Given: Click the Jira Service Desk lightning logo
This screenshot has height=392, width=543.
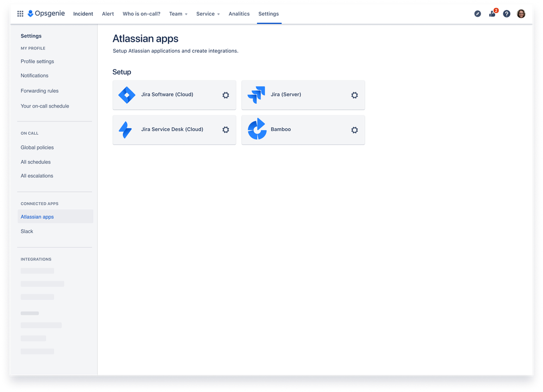Looking at the screenshot, I should point(126,130).
